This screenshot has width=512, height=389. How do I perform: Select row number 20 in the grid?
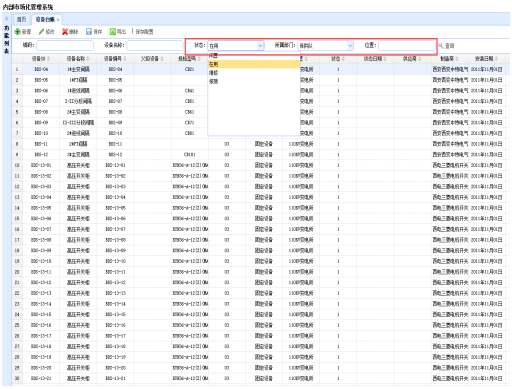(x=17, y=272)
